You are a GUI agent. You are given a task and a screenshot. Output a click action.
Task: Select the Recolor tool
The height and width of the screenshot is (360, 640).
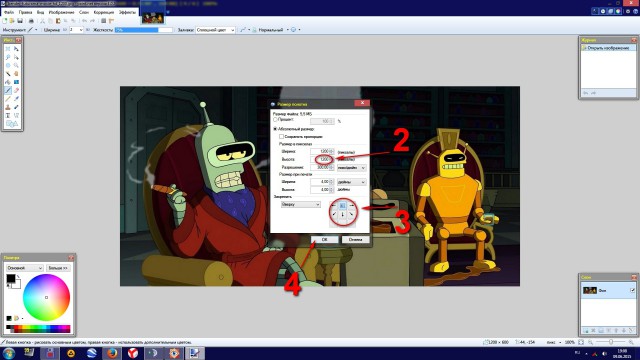pyautogui.click(x=16, y=107)
